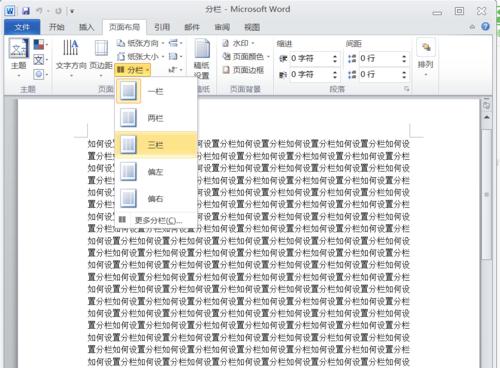
Task: Click the minimize ribbon caret icon
Action: pyautogui.click(x=472, y=27)
